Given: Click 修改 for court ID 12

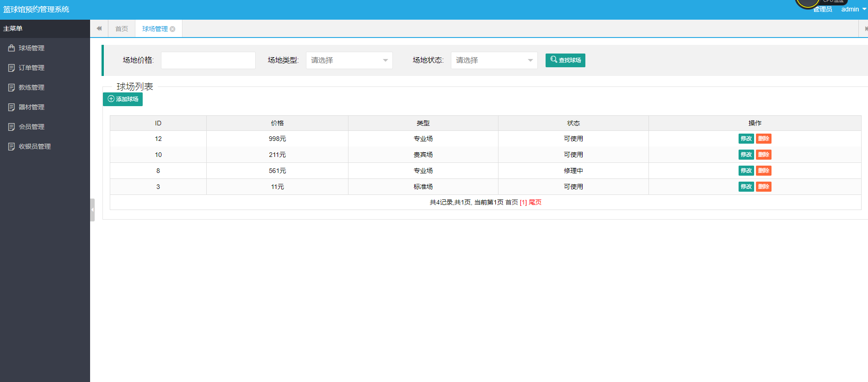Looking at the screenshot, I should (x=746, y=139).
